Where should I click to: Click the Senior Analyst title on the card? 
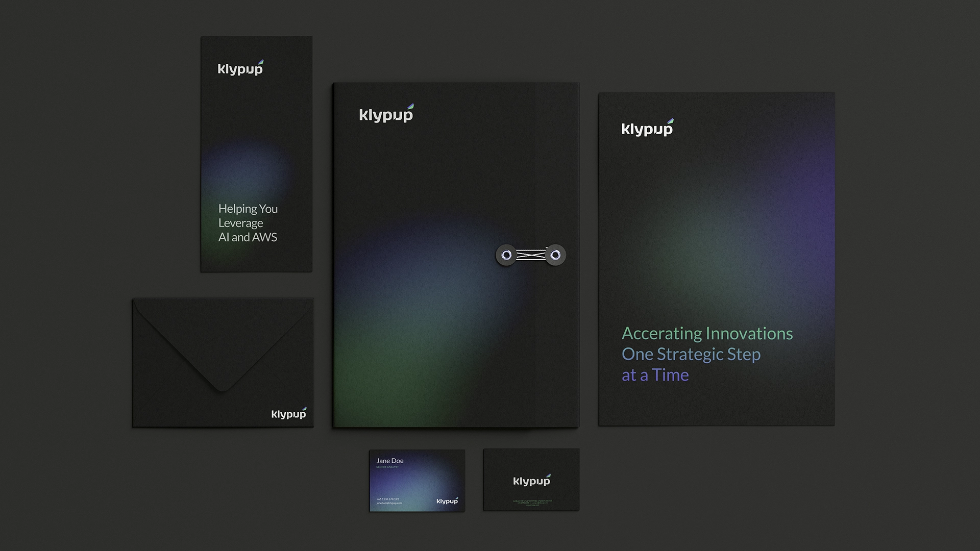coord(387,467)
